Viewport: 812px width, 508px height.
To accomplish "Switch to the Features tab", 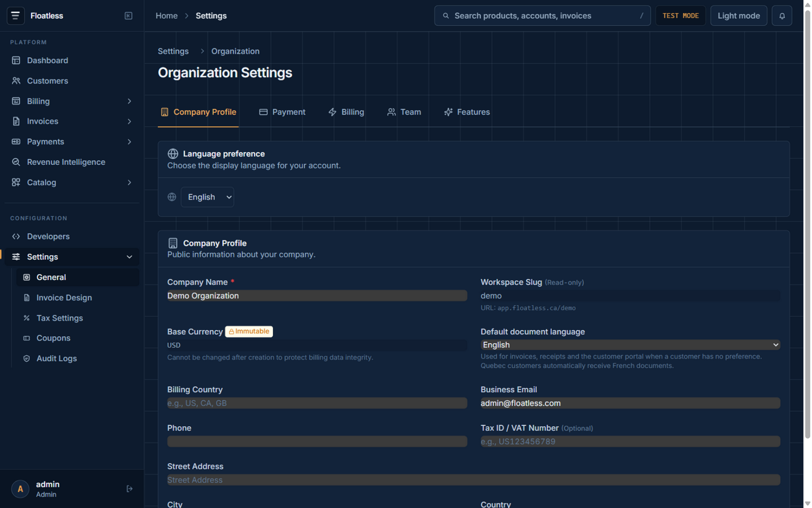I will 466,112.
